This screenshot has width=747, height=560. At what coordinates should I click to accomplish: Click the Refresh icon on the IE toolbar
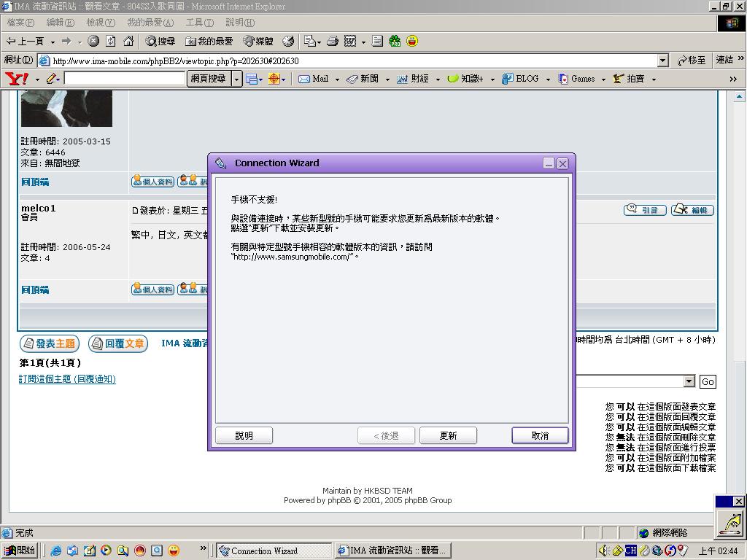[x=112, y=41]
